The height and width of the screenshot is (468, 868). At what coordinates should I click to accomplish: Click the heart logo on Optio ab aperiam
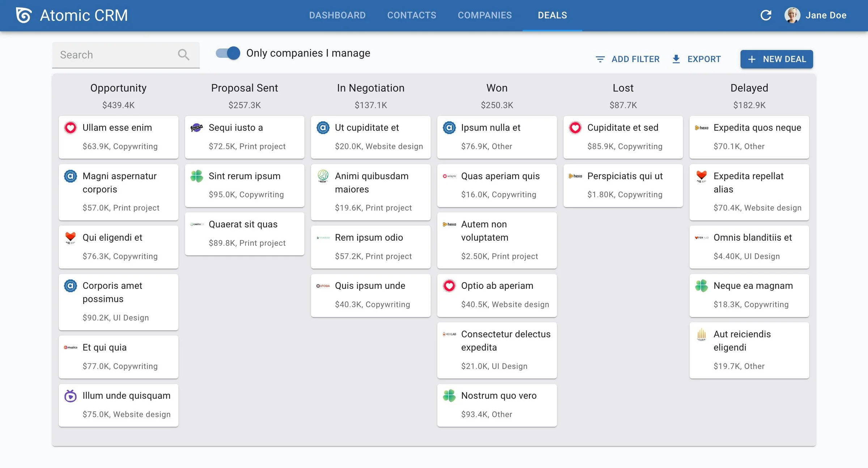[449, 286]
